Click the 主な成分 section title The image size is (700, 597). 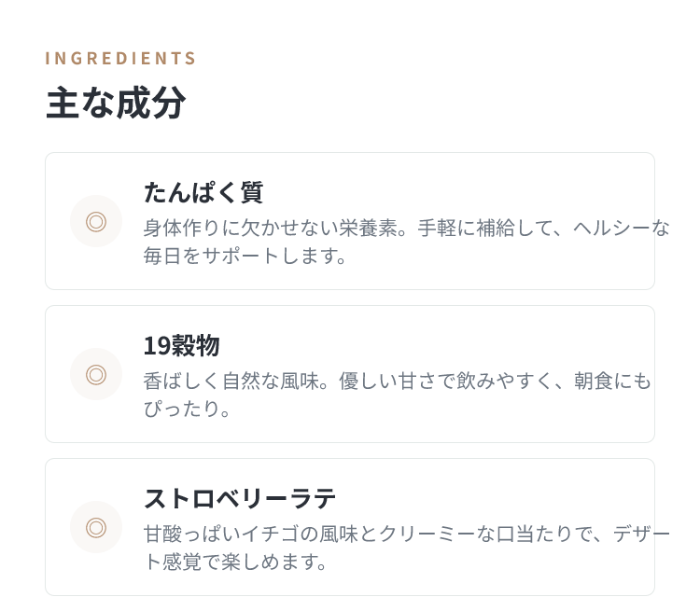pos(116,104)
